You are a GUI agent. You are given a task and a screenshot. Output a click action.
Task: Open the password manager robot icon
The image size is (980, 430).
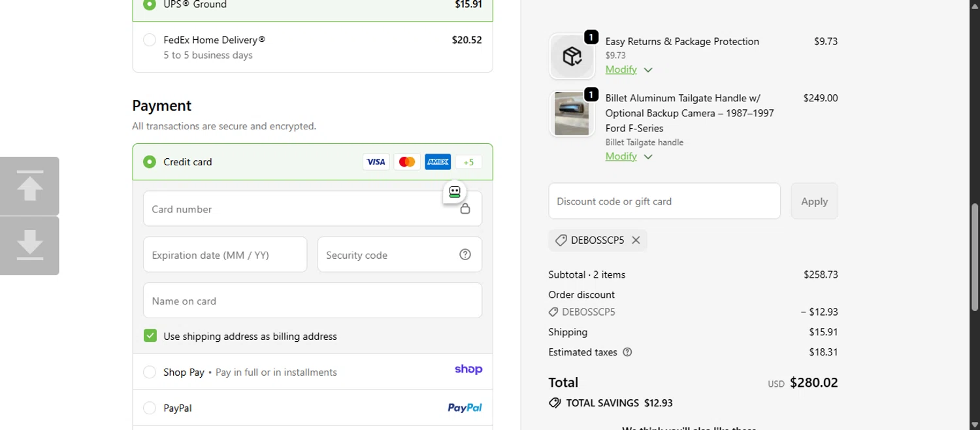[x=455, y=192]
